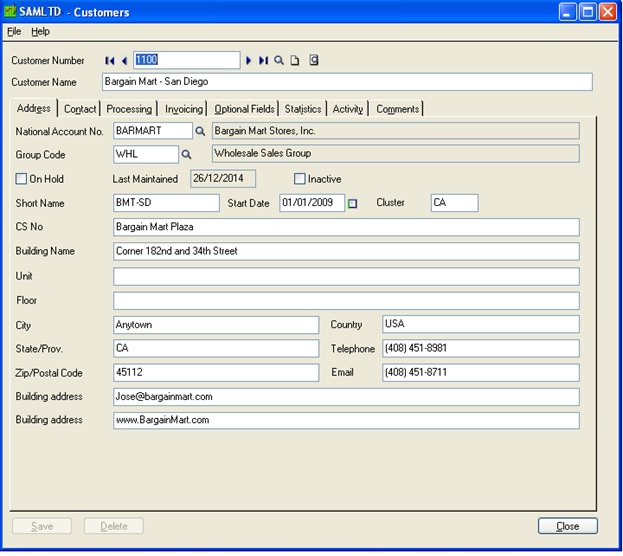Open National Account No. finder magnifier
Screen dimensions: 623x556
tap(200, 131)
